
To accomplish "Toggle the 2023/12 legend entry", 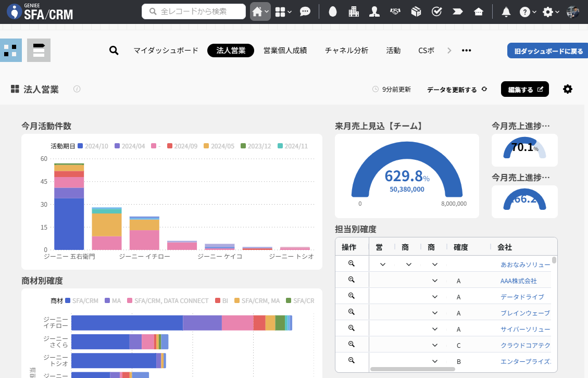I will coord(256,146).
